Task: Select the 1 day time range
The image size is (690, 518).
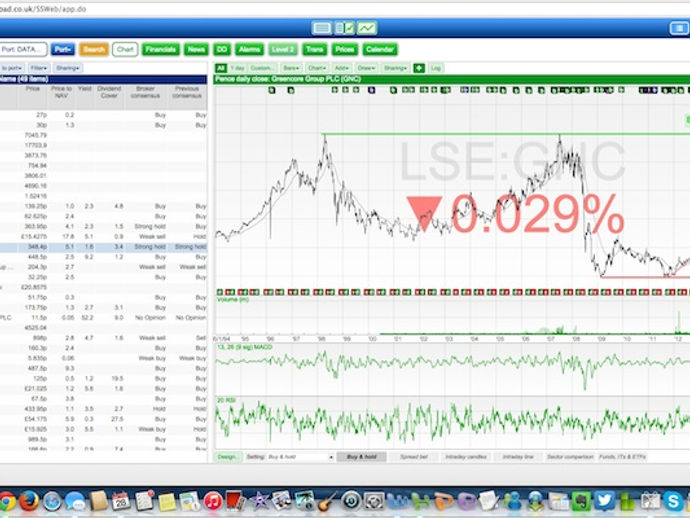Action: (x=238, y=68)
